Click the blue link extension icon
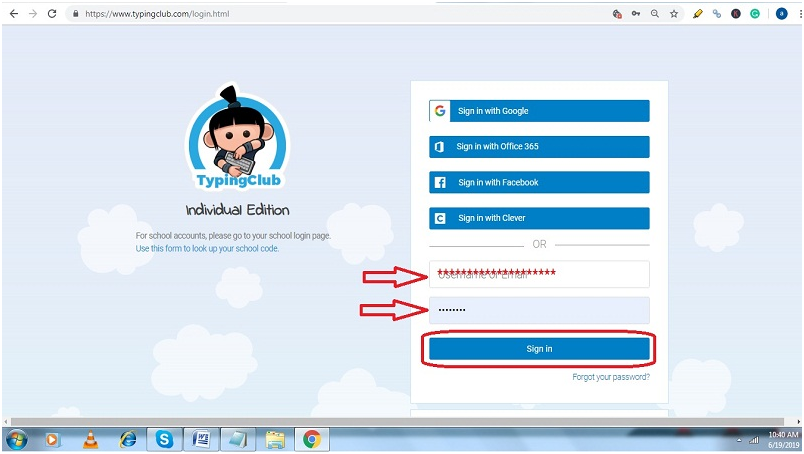Viewport: 804px width, 454px height. pos(717,14)
